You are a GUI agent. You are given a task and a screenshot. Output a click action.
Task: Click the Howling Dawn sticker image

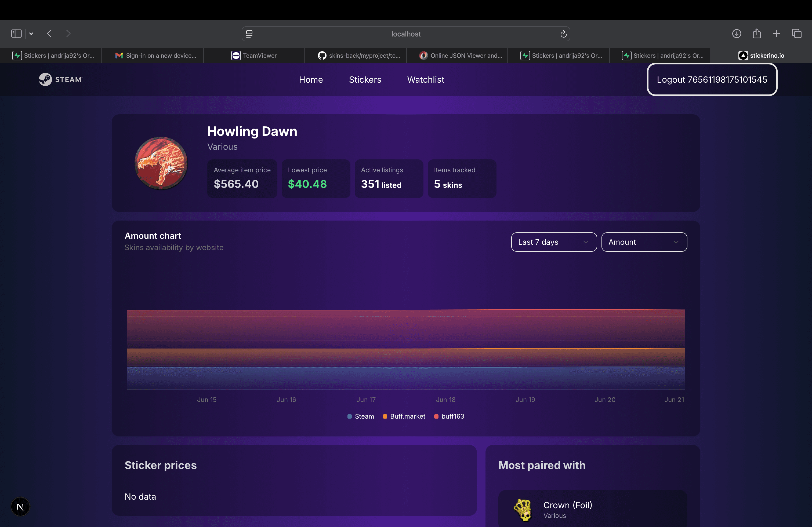pos(161,163)
